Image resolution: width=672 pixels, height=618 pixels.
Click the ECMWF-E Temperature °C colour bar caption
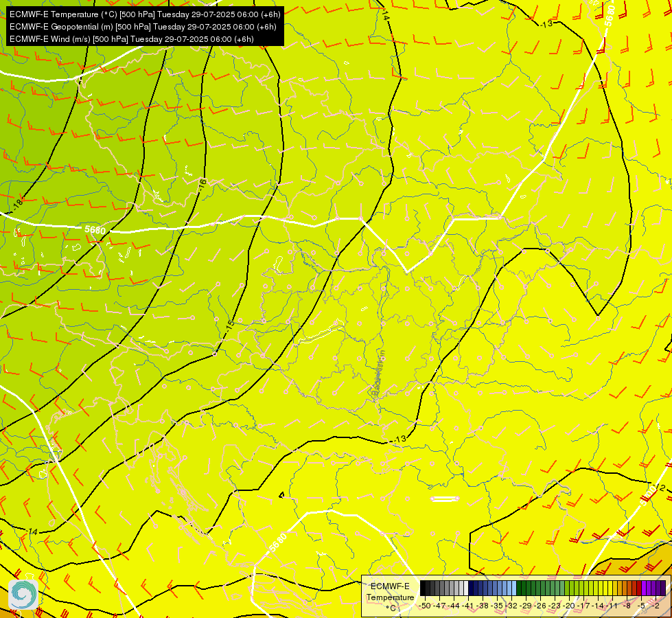pyautogui.click(x=391, y=597)
